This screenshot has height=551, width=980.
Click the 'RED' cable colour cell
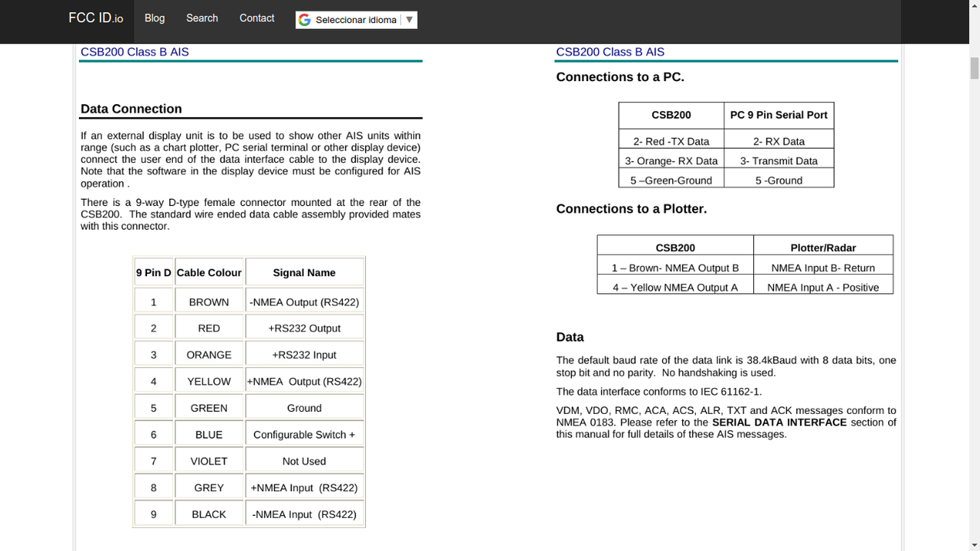pyautogui.click(x=209, y=328)
